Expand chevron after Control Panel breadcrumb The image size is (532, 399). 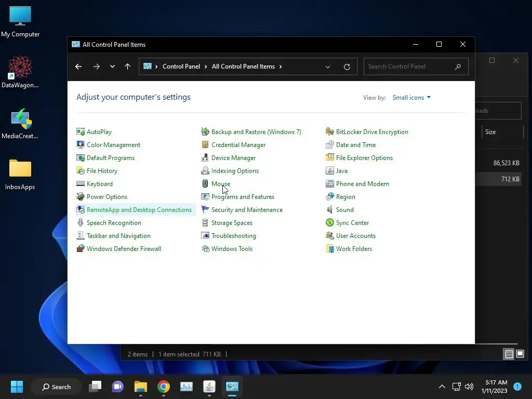[206, 66]
